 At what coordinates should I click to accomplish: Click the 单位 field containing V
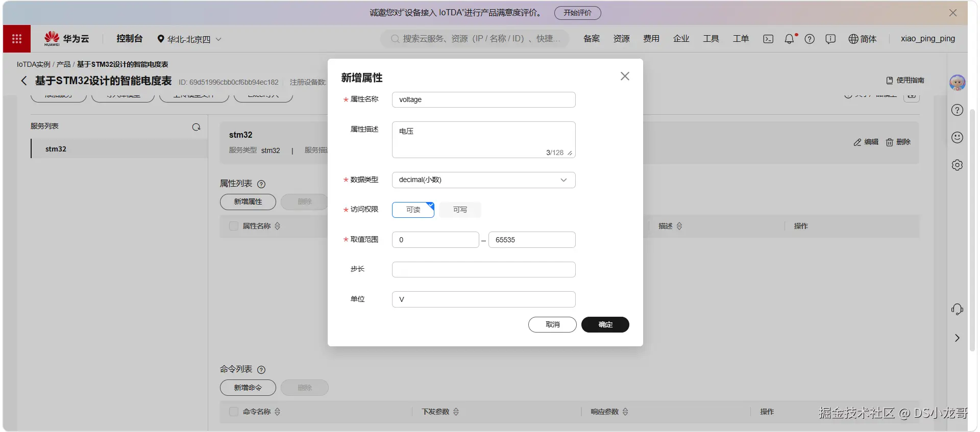483,299
